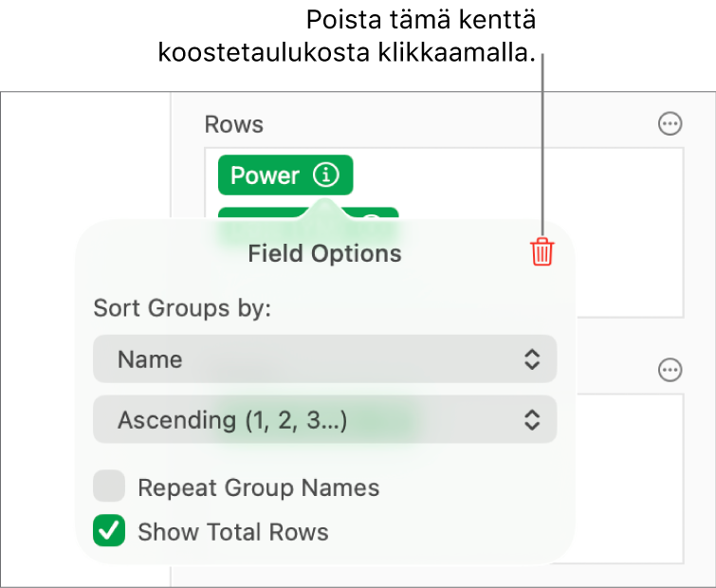Image resolution: width=716 pixels, height=588 pixels.
Task: Delete the field using the trash icon
Action: [542, 252]
